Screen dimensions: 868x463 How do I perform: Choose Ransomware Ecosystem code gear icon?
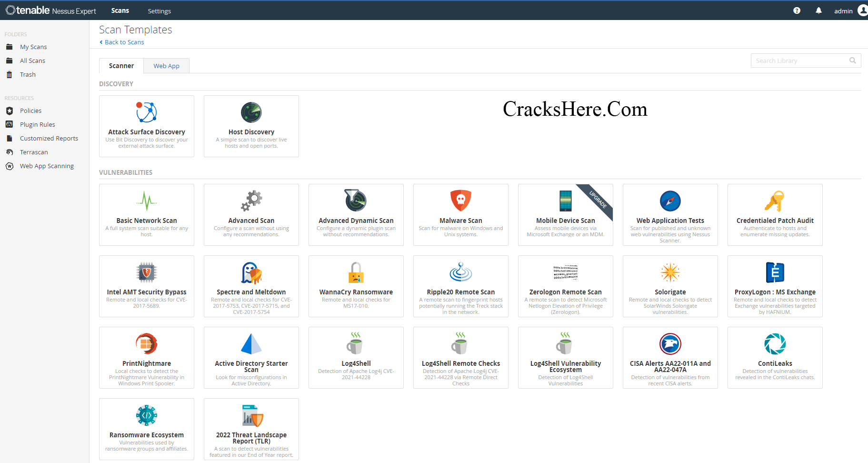pos(147,415)
